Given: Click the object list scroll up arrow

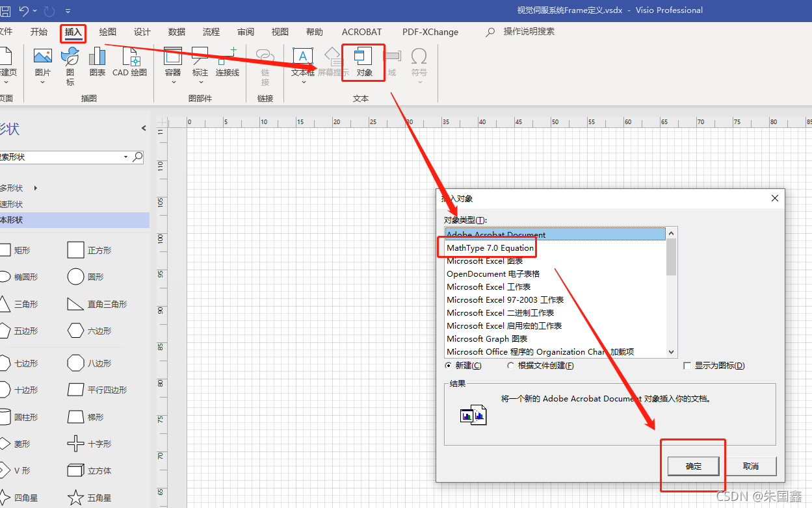Looking at the screenshot, I should pyautogui.click(x=672, y=233).
